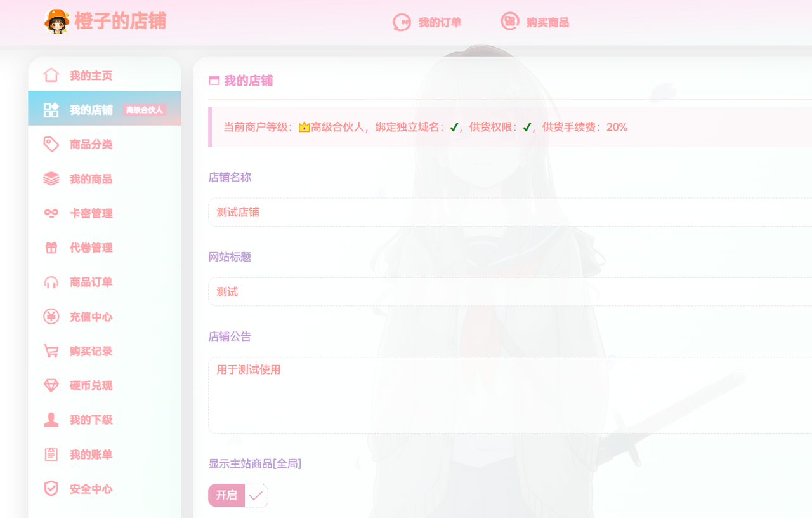
Task: Click the house icon for 我的主页
Action: coord(51,76)
